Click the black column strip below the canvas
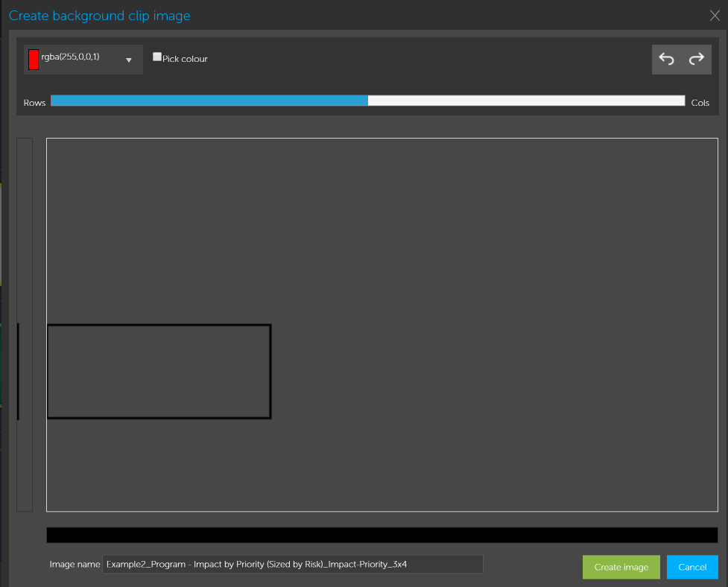728x587 pixels. pyautogui.click(x=382, y=535)
